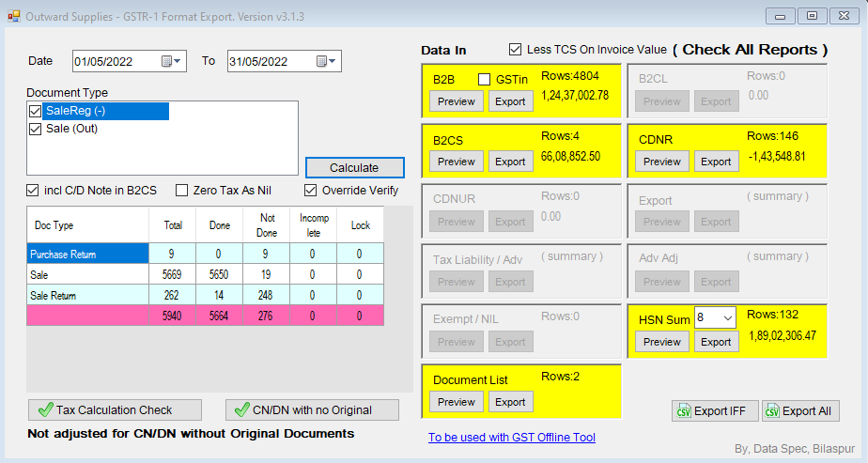868x463 pixels.
Task: Click Sale Return done value 14
Action: click(219, 295)
